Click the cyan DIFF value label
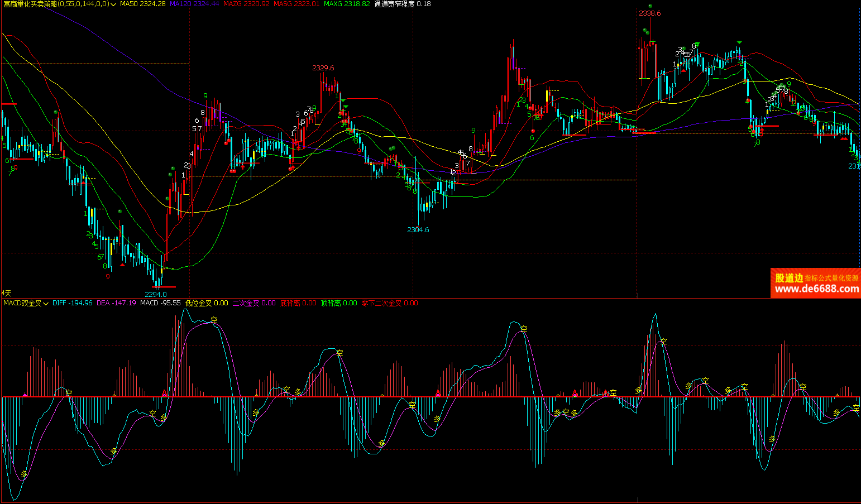The image size is (861, 504). (72, 303)
